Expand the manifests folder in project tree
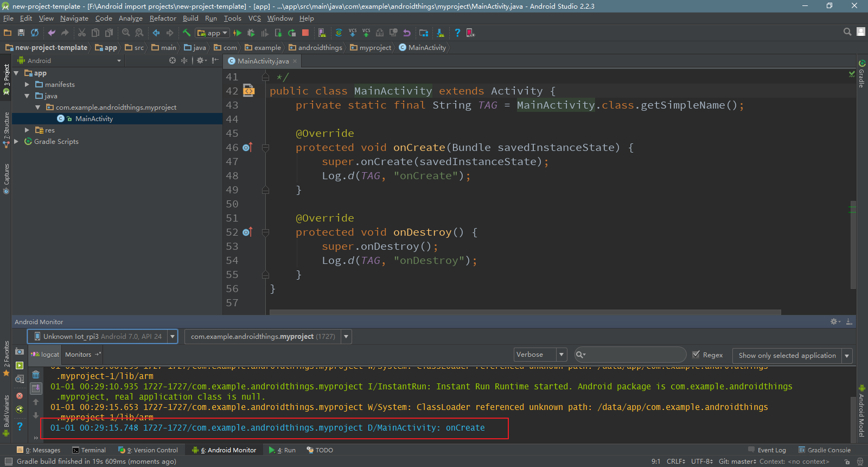868x467 pixels. click(27, 85)
